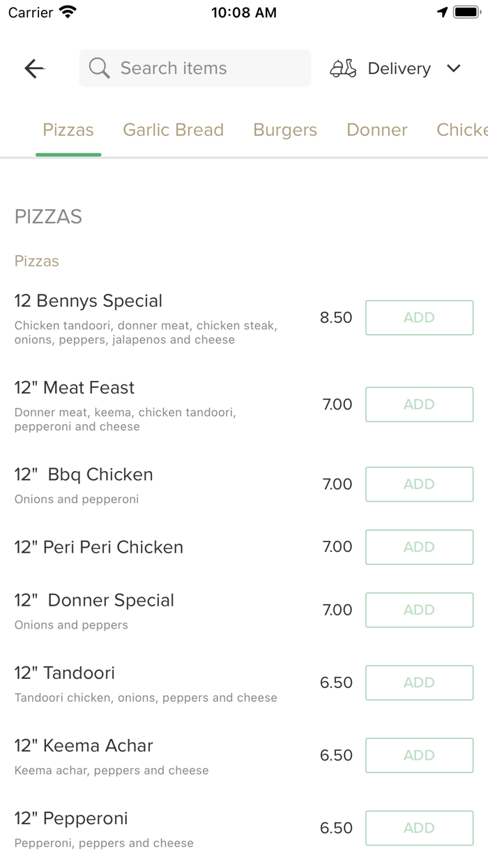Screen dimensions: 488x868
Task: Switch to the Burgers tab
Action: [284, 130]
